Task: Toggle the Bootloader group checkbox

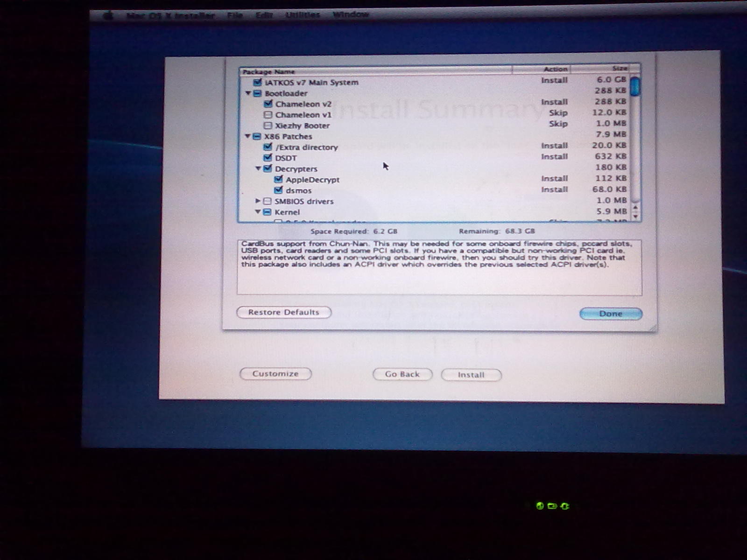Action: coord(257,93)
